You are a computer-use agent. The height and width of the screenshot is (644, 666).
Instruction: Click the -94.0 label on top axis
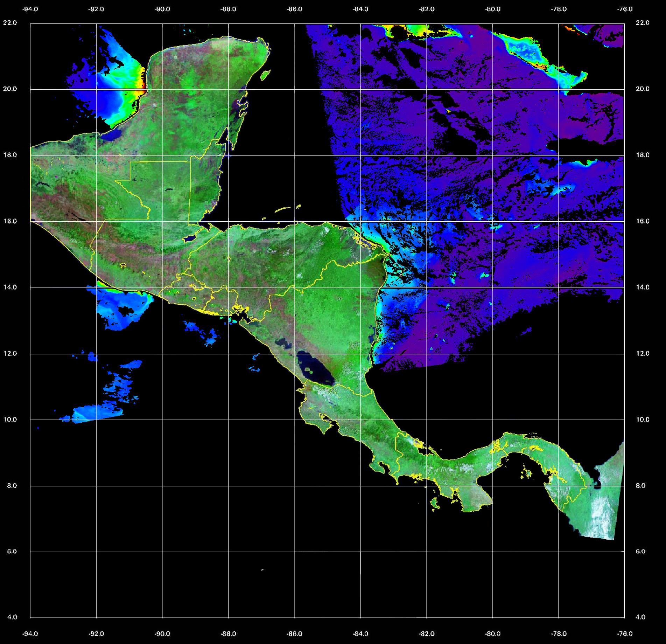(30, 9)
